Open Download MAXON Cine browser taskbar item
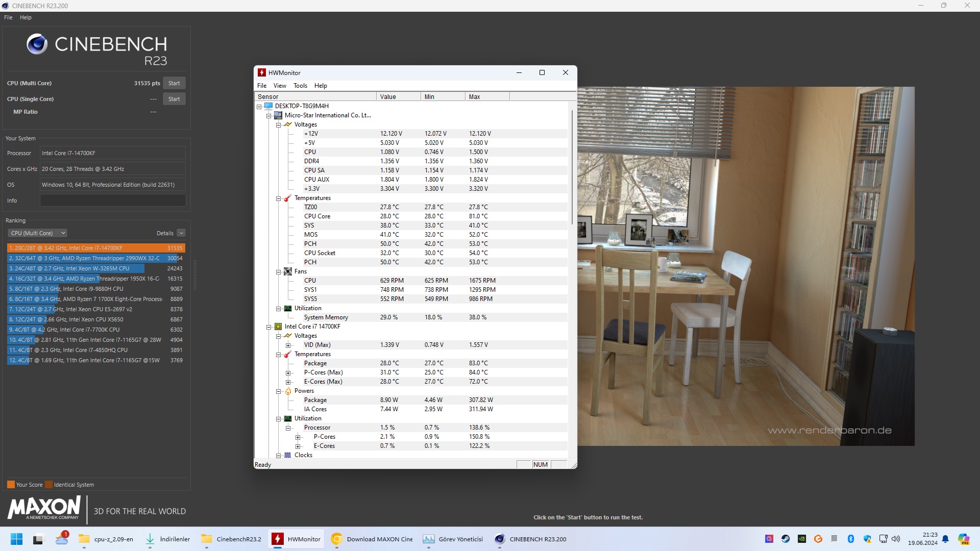This screenshot has width=980, height=551. (x=372, y=539)
